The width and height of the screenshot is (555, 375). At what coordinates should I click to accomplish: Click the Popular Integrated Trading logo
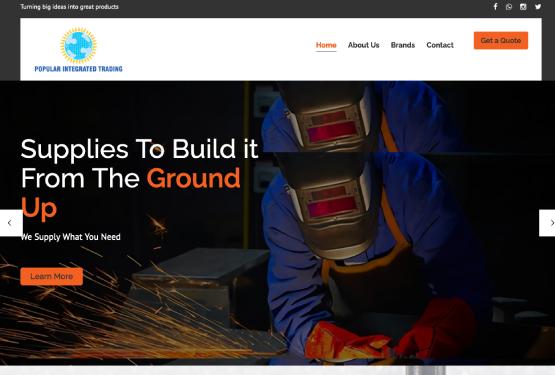pos(78,50)
